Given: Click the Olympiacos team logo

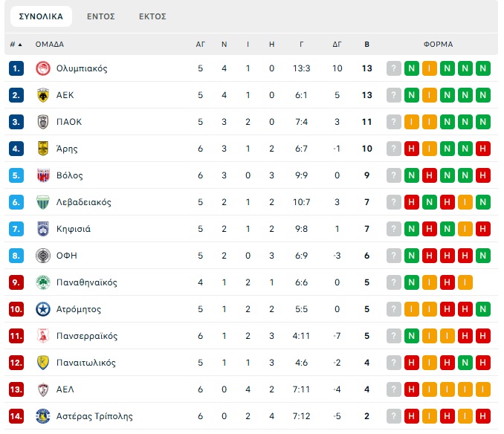Looking at the screenshot, I should point(42,68).
